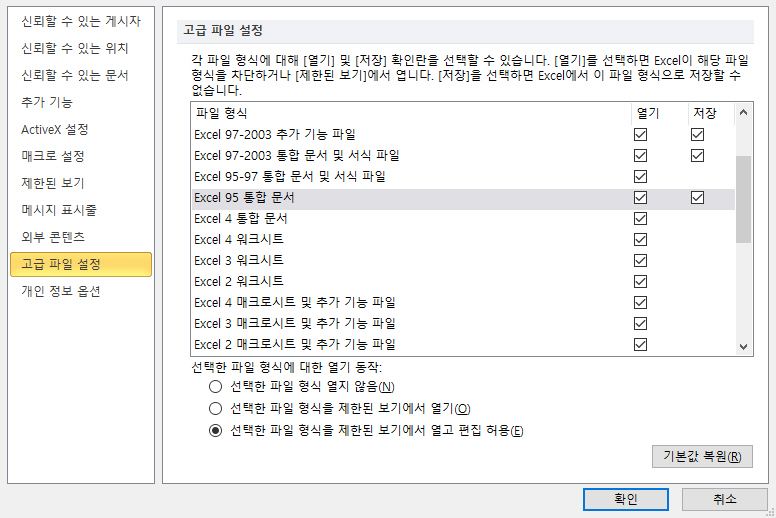This screenshot has height=518, width=776.
Task: Toggle 저장 checkbox for Excel 95 통합 문서
Action: tap(697, 198)
